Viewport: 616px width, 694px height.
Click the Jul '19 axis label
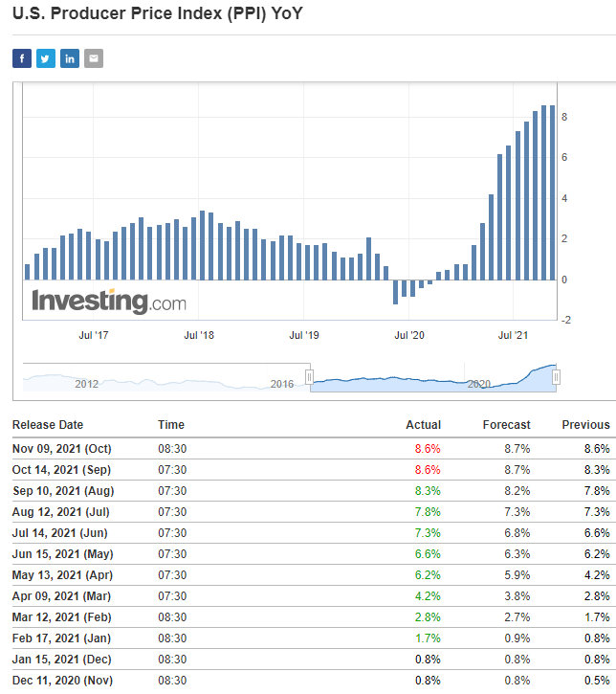coord(304,335)
